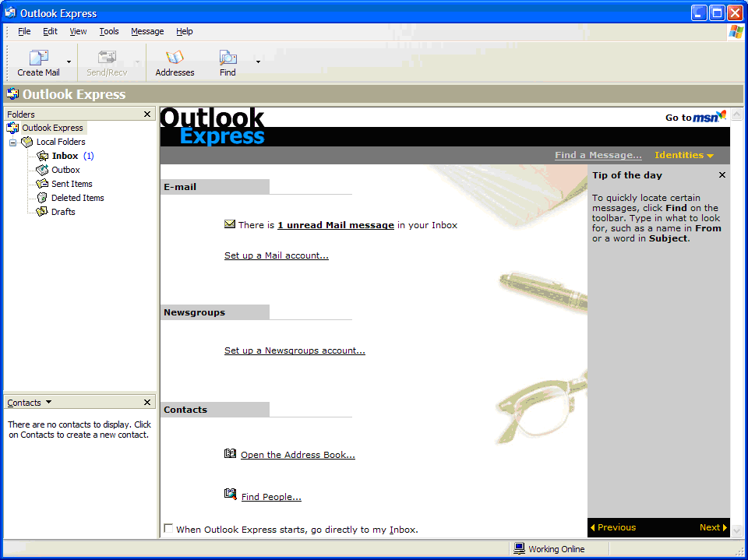Open the Message menu
748x560 pixels.
[147, 31]
